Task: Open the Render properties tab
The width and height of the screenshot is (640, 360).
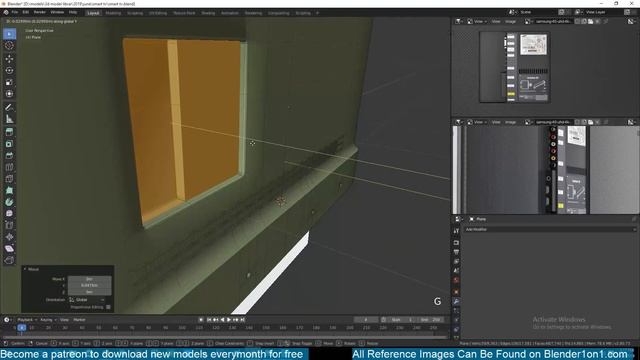Action: point(456,242)
